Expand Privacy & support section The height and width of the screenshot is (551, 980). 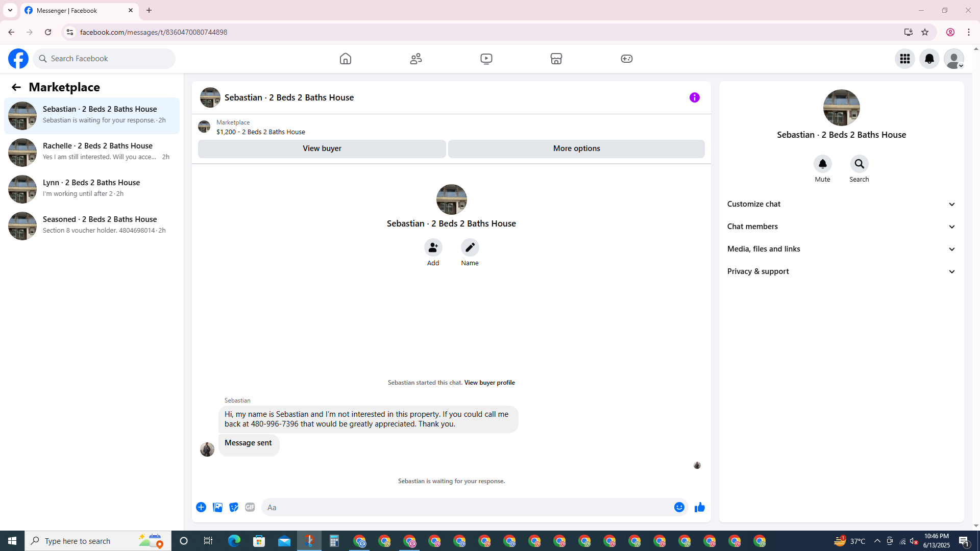coord(842,271)
